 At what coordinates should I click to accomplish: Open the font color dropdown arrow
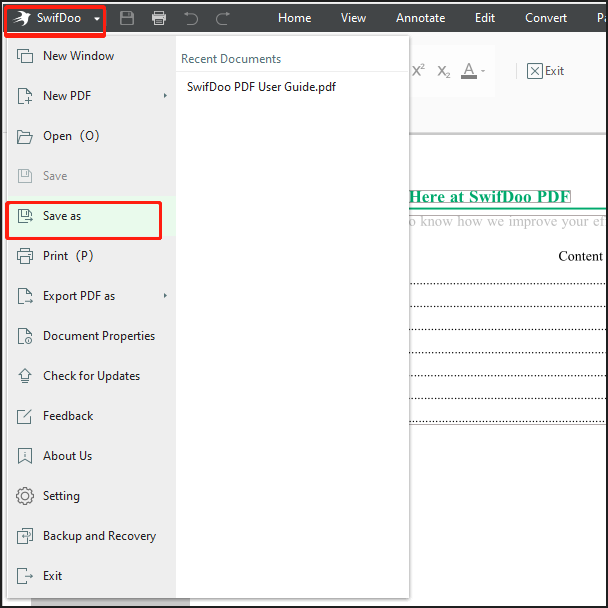[x=483, y=71]
